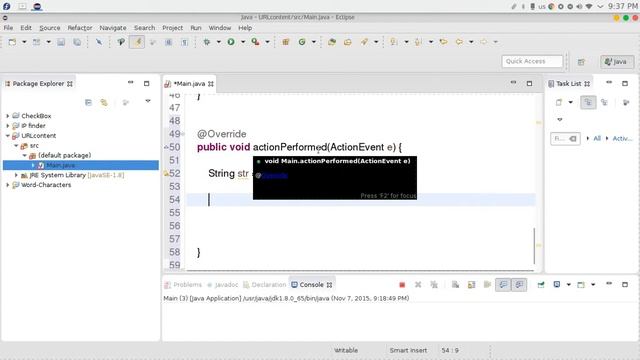Run the program with green play icon
This screenshot has height=360, width=640.
pyautogui.click(x=231, y=42)
